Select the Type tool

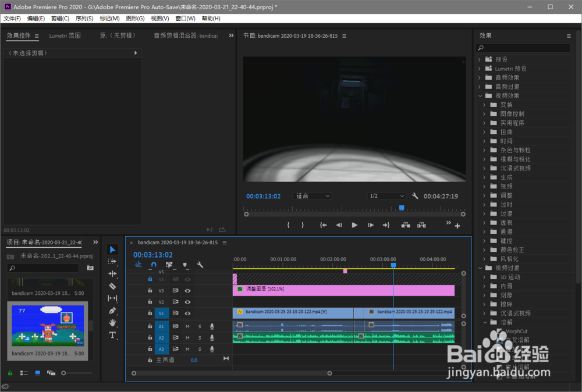click(x=112, y=335)
